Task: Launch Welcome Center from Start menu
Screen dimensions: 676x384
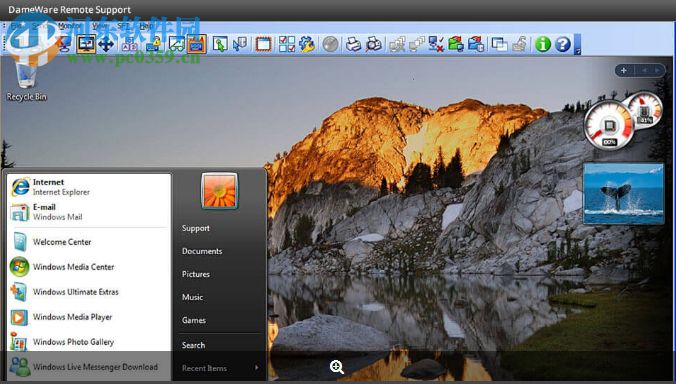Action: pos(88,242)
